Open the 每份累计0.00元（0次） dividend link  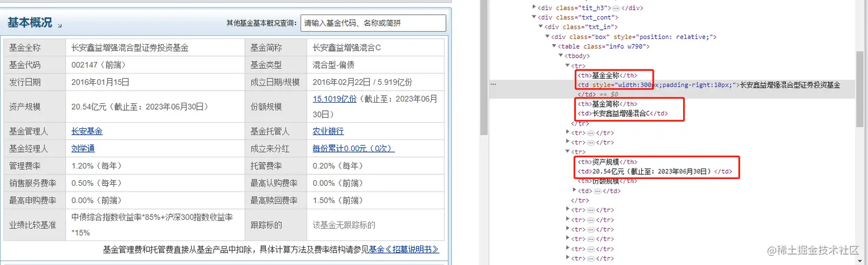tap(354, 149)
